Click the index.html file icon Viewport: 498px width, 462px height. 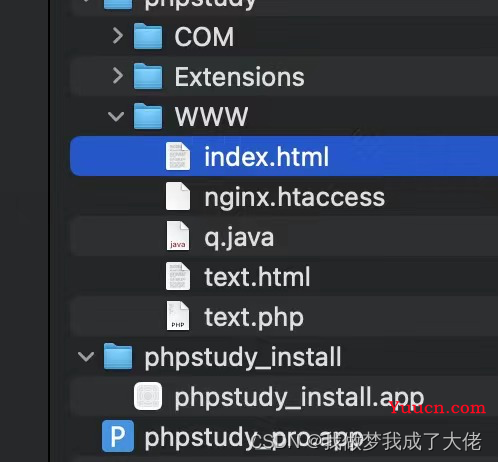coord(178,156)
